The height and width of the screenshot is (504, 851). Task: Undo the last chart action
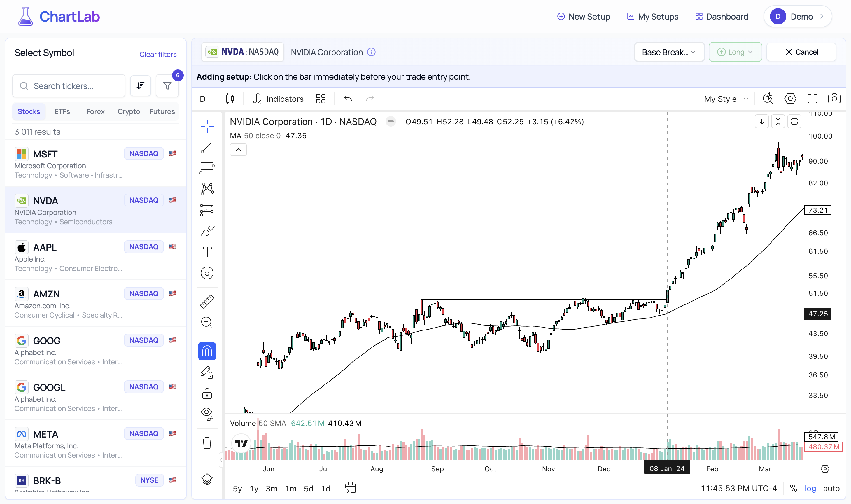tap(348, 99)
